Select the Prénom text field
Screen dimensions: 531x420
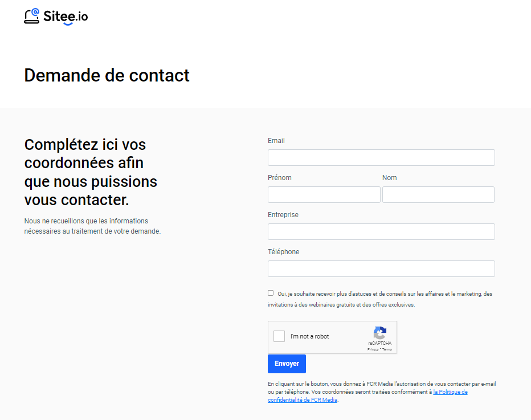tap(324, 194)
